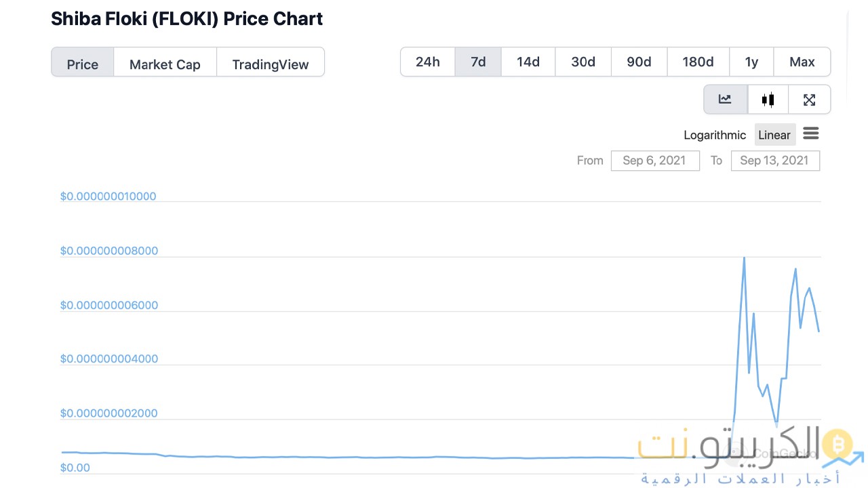Select the 24h time range

pos(427,62)
